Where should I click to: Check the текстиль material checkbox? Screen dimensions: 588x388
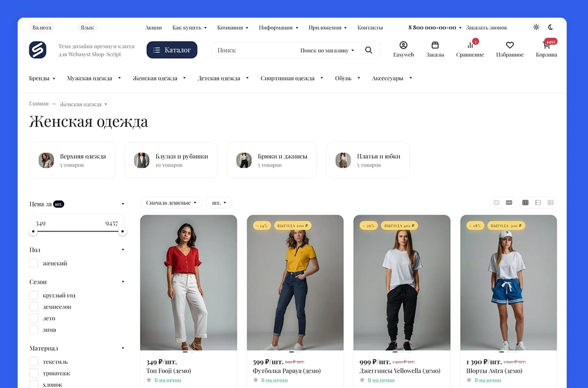pos(34,362)
